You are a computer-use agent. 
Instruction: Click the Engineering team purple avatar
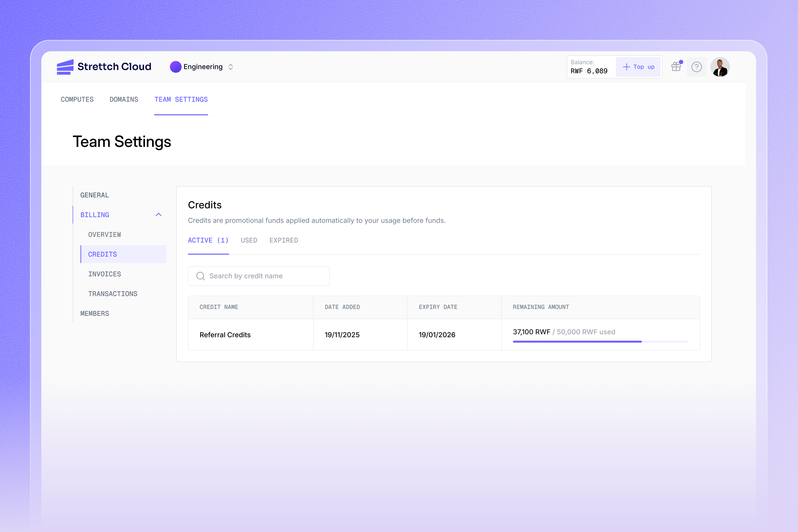tap(175, 67)
